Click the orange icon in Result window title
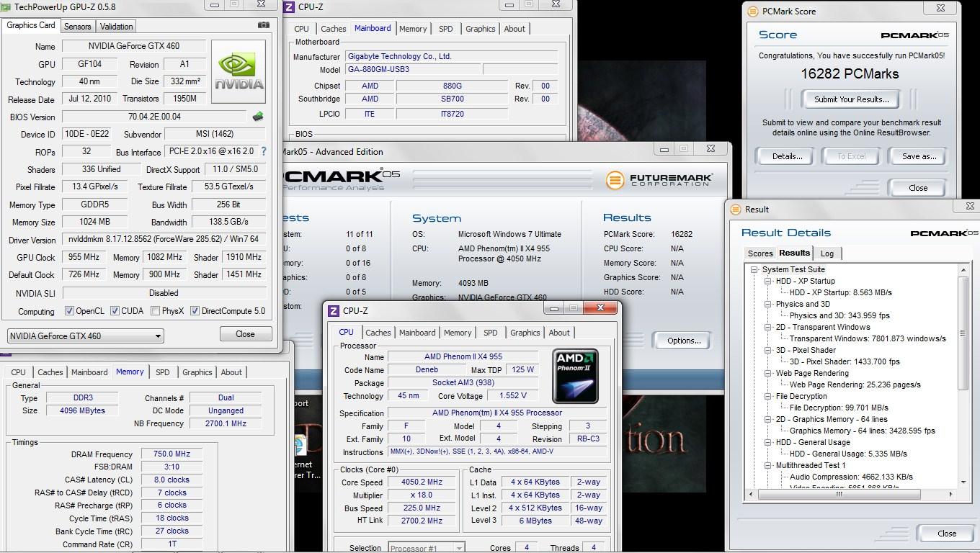This screenshot has height=553, width=980. click(x=736, y=210)
